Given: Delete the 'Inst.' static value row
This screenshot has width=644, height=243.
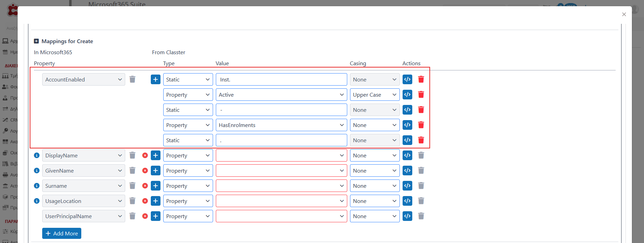Looking at the screenshot, I should pos(421,79).
